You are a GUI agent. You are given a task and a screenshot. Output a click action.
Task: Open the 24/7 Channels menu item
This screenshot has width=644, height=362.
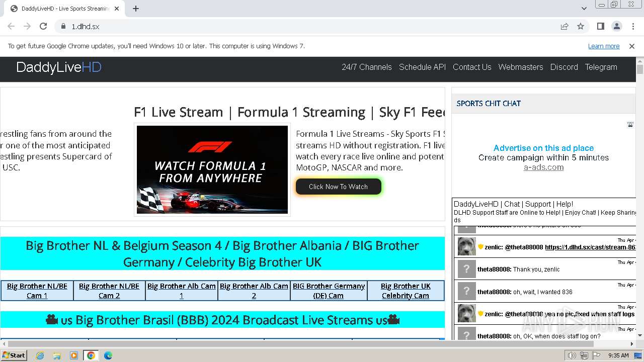pyautogui.click(x=367, y=67)
